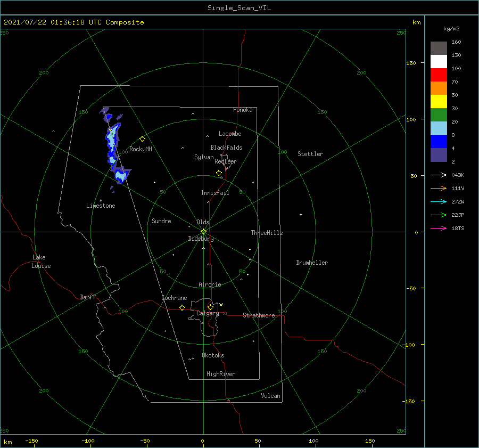
Task: Pick the white 100-130 legend color
Action: (x=439, y=62)
